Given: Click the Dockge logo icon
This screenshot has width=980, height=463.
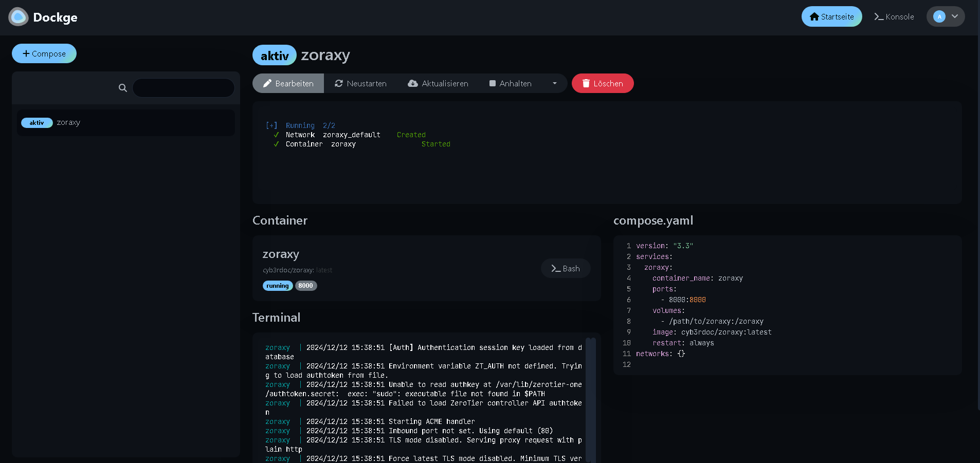Looking at the screenshot, I should coord(19,17).
